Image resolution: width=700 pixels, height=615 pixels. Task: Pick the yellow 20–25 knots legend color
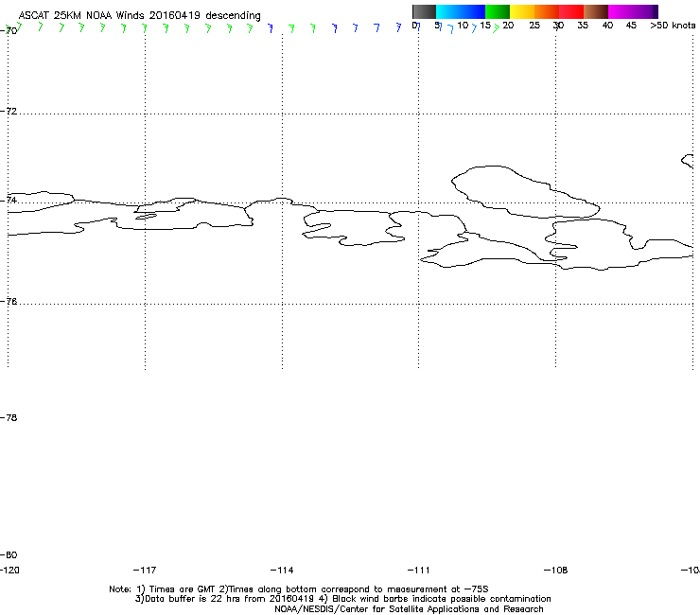click(x=522, y=11)
